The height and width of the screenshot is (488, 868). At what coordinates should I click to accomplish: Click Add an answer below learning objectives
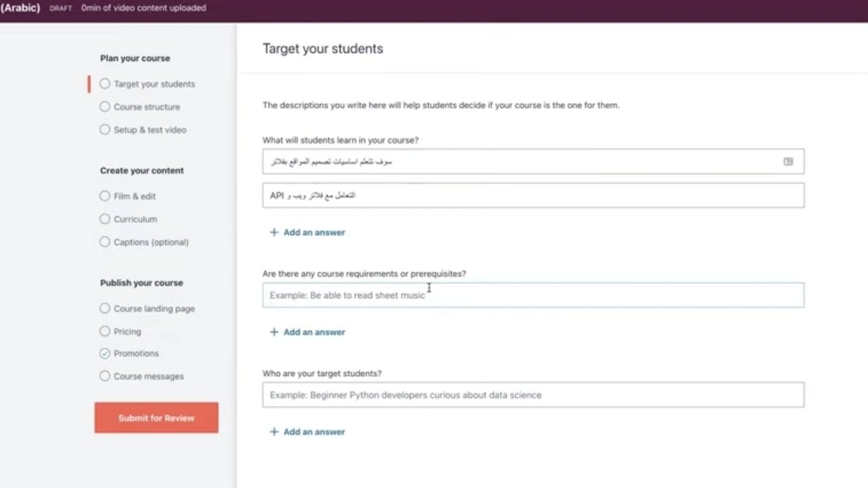pos(314,232)
